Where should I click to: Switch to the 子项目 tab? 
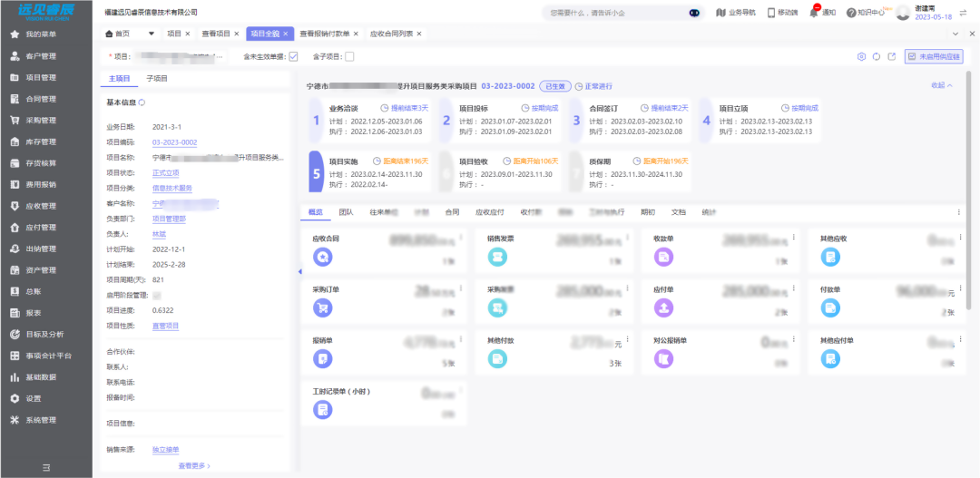[157, 79]
